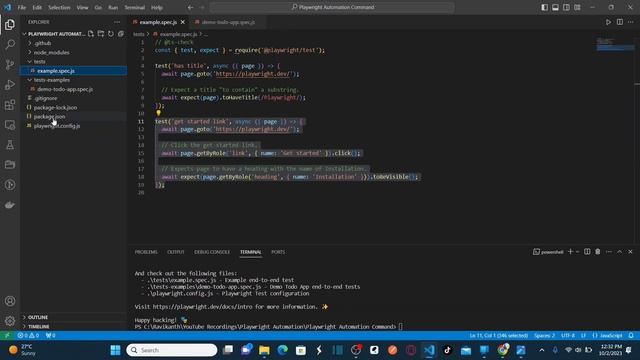Expand the Outline section
The height and width of the screenshot is (360, 640).
point(38,317)
